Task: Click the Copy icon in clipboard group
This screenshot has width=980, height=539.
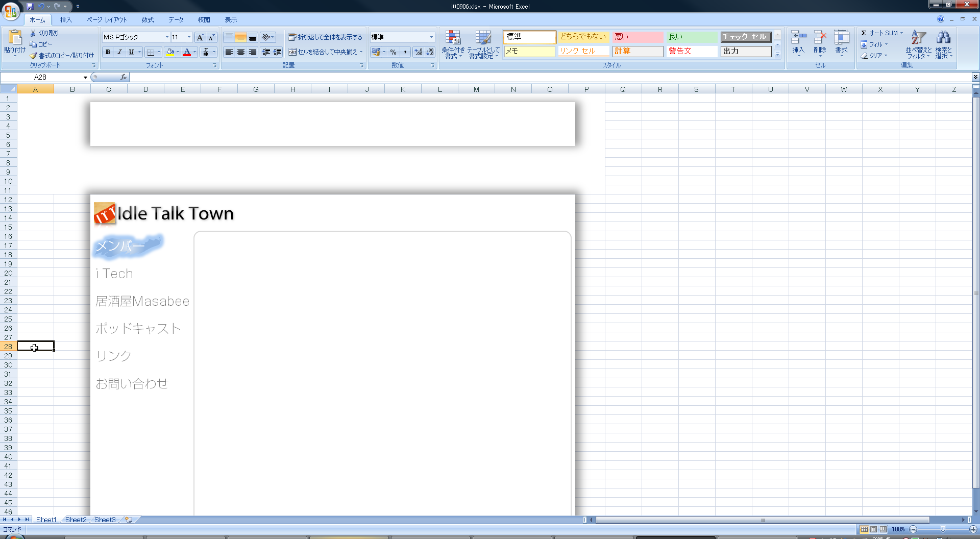Action: [x=33, y=44]
